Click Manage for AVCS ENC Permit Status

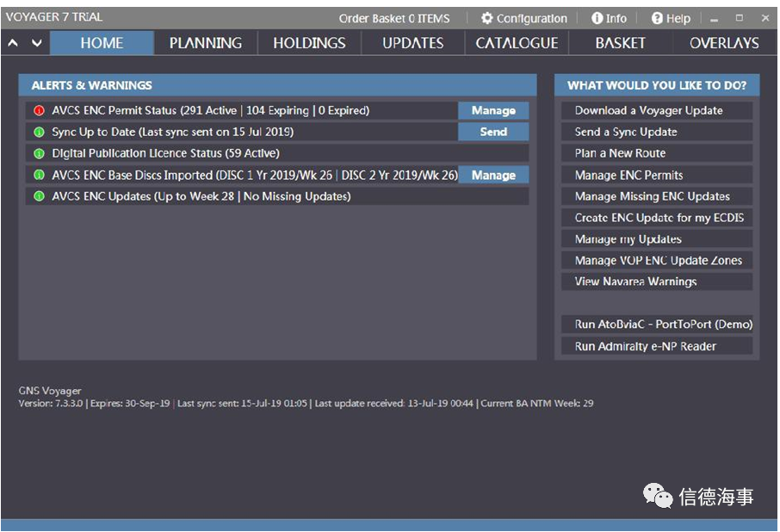[x=493, y=110]
